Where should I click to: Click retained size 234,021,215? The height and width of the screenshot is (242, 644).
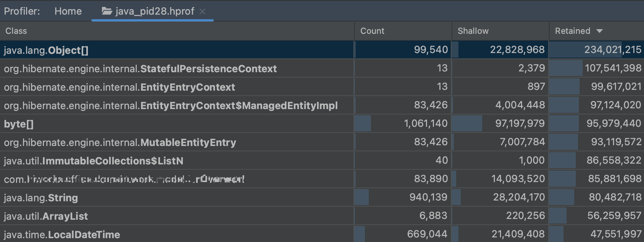[x=613, y=50]
